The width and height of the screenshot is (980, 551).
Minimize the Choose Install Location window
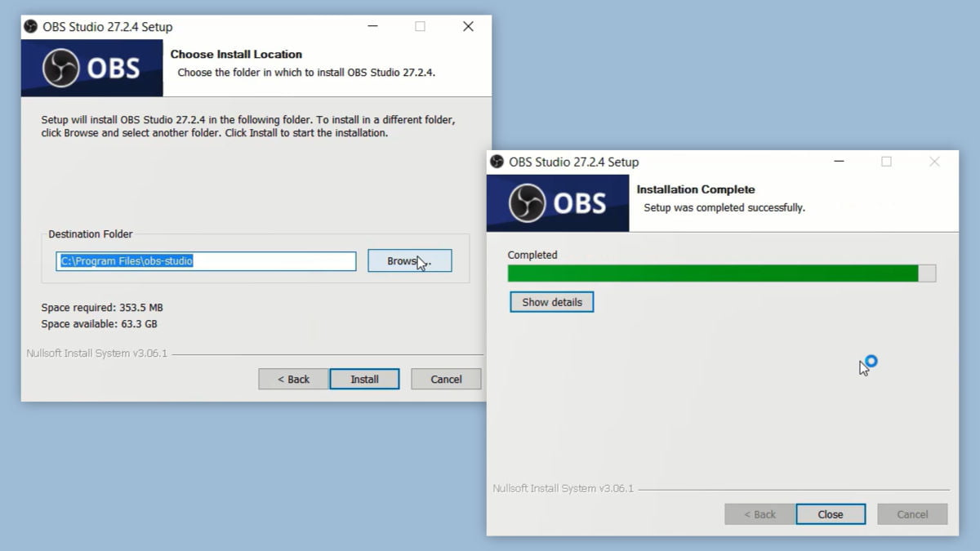pos(372,26)
